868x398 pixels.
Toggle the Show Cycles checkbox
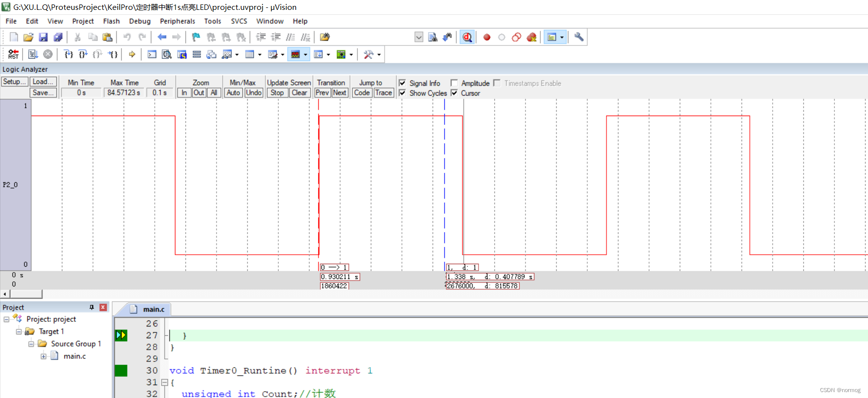pyautogui.click(x=402, y=93)
